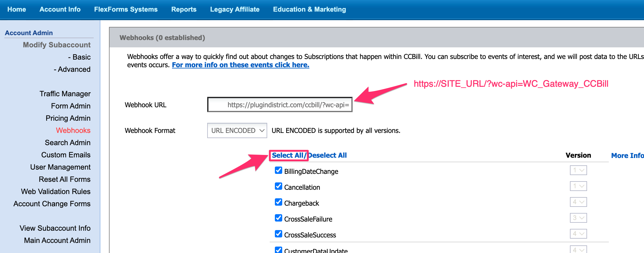Screen dimensions: 644x253
Task: Open Traffic Manager in the sidebar
Action: click(65, 94)
